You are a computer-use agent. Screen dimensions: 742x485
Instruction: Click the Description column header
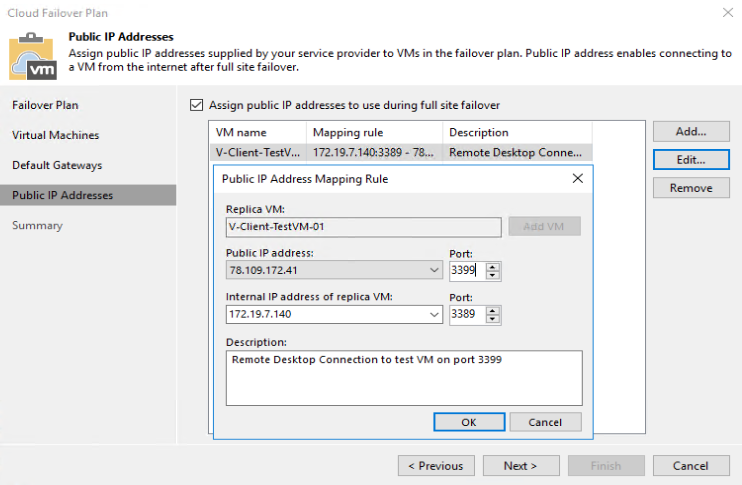(517, 132)
